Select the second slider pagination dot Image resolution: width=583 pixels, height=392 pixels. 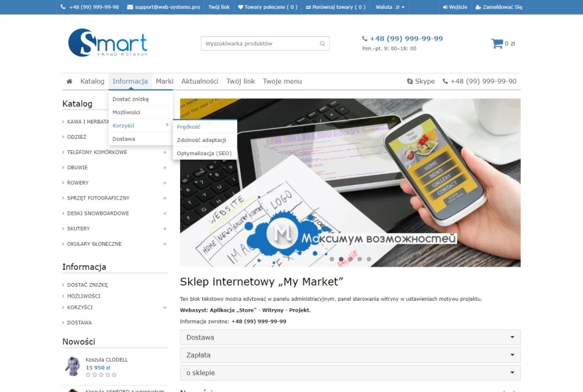point(341,259)
